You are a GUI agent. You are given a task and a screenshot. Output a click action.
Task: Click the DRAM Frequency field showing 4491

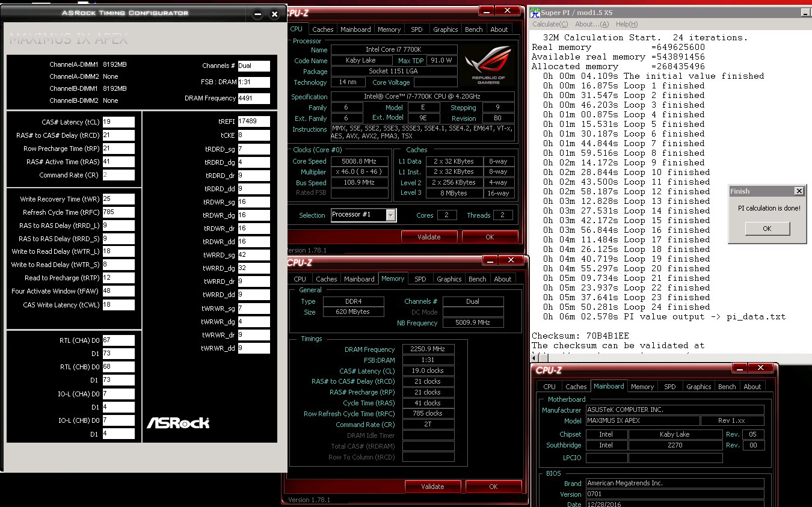click(x=254, y=99)
